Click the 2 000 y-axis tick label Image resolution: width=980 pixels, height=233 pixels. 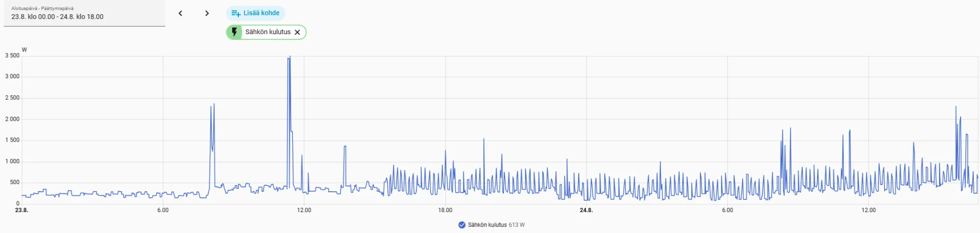tap(12, 119)
